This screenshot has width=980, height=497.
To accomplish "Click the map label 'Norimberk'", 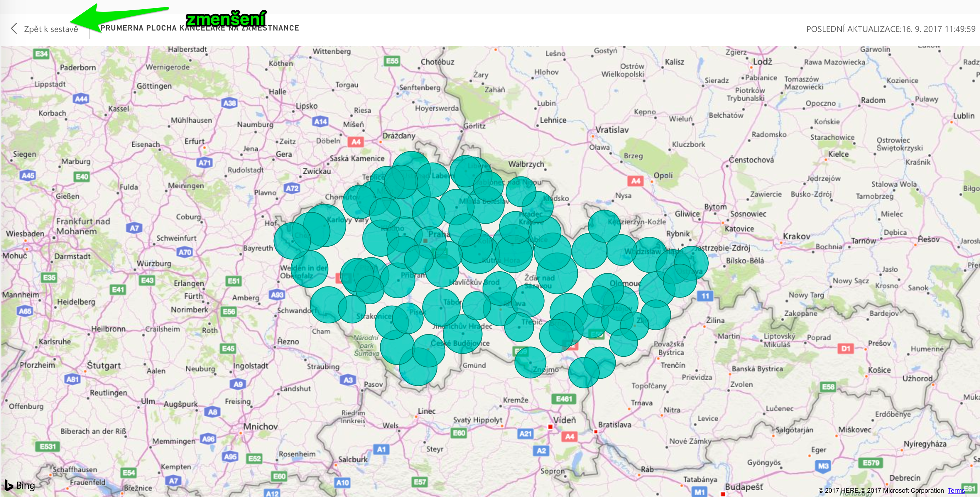I will tap(190, 310).
